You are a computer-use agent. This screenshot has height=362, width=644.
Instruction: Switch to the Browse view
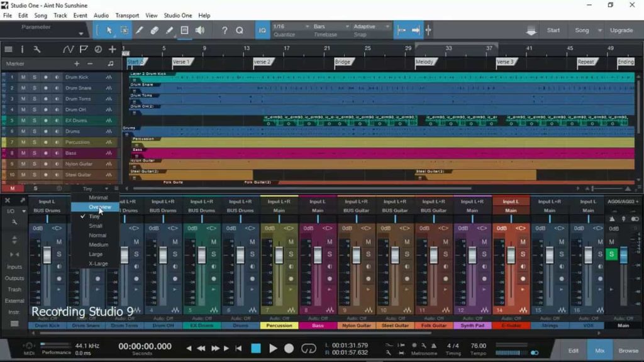pyautogui.click(x=628, y=351)
